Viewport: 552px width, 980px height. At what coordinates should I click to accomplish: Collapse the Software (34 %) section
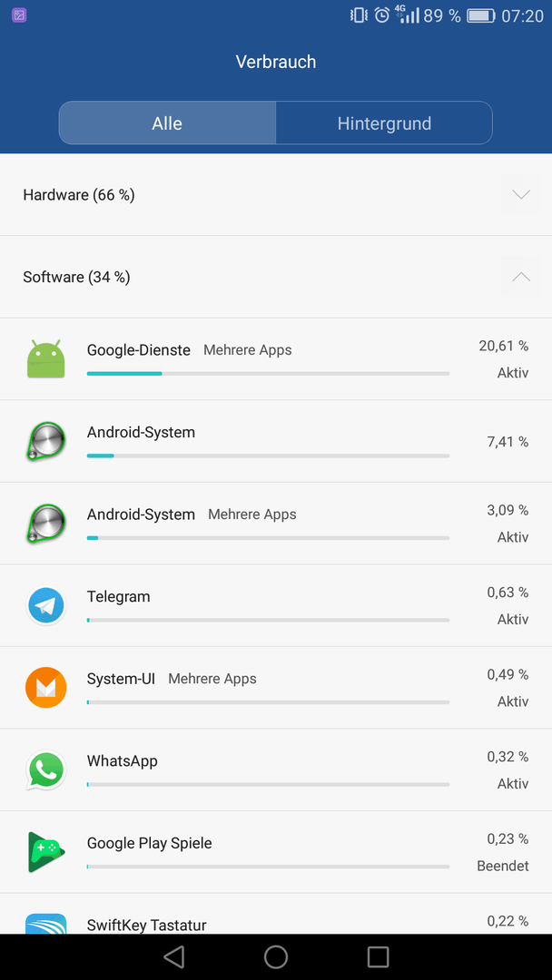click(x=521, y=276)
